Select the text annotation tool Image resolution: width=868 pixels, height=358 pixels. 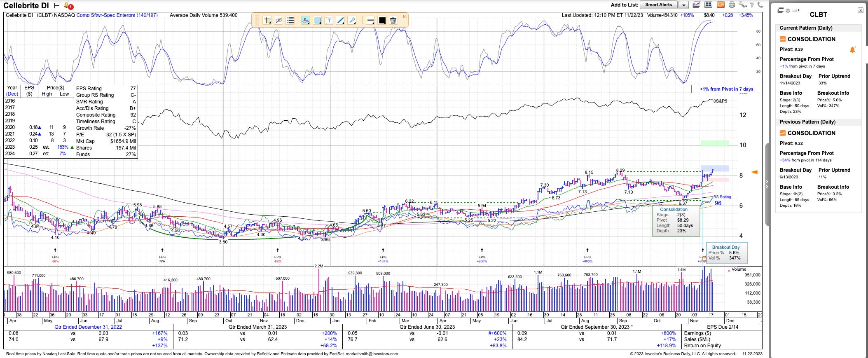coord(329,20)
